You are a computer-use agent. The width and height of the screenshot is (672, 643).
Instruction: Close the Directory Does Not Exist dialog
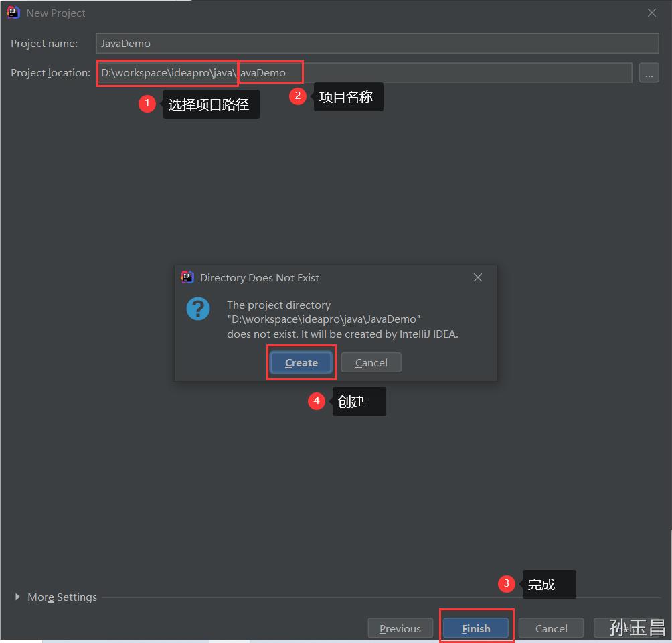(477, 277)
